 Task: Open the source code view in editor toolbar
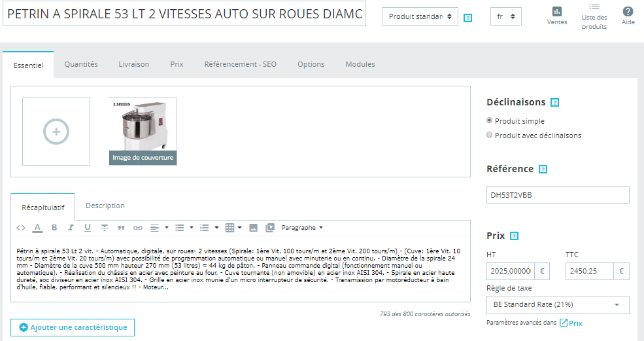click(x=21, y=228)
